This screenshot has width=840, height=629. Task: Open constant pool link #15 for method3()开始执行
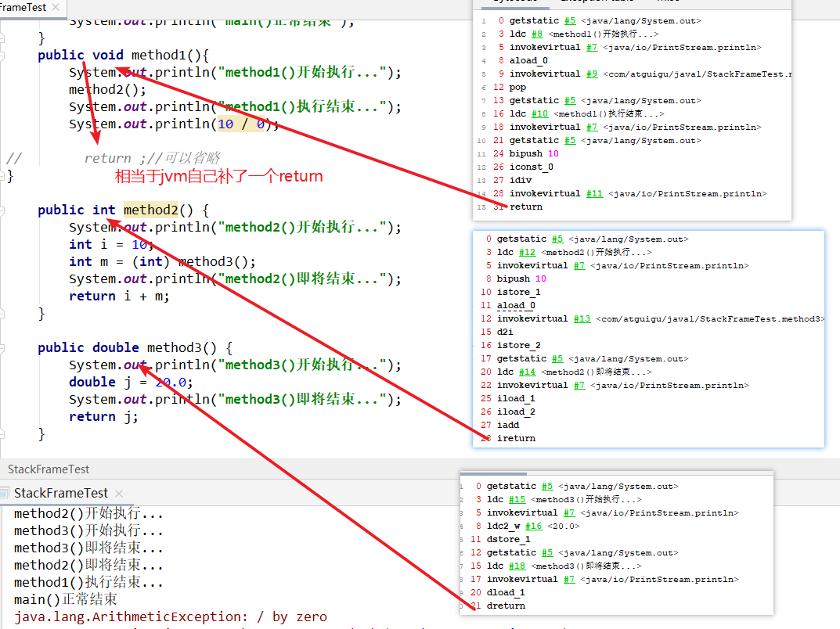pos(517,499)
